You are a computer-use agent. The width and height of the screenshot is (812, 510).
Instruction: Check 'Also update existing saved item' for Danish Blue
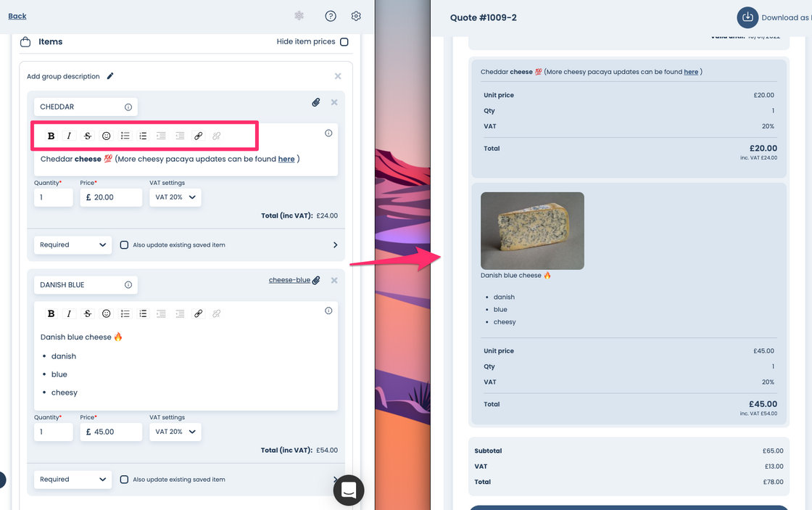point(124,480)
